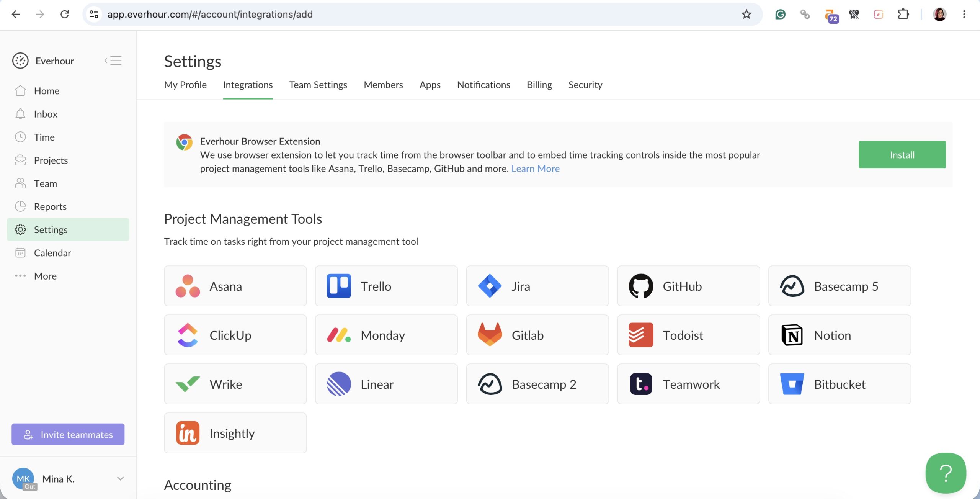Collapse the sidebar with the menu icon

pyautogui.click(x=113, y=61)
